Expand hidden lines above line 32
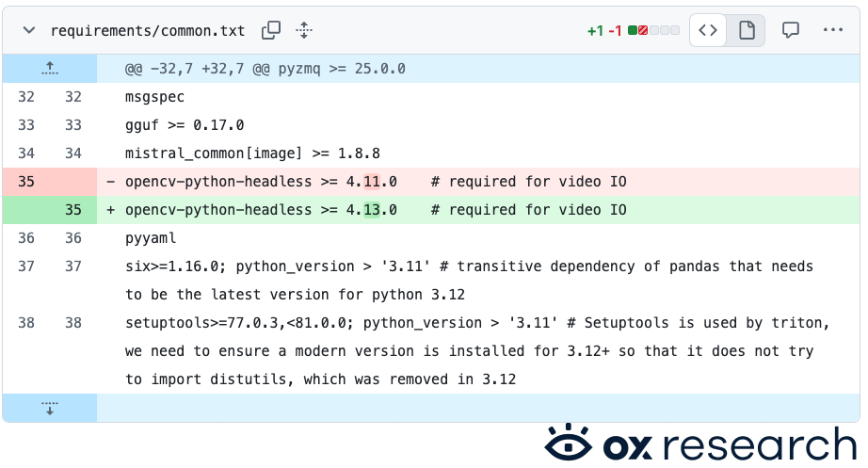This screenshot has width=868, height=468. coord(50,69)
